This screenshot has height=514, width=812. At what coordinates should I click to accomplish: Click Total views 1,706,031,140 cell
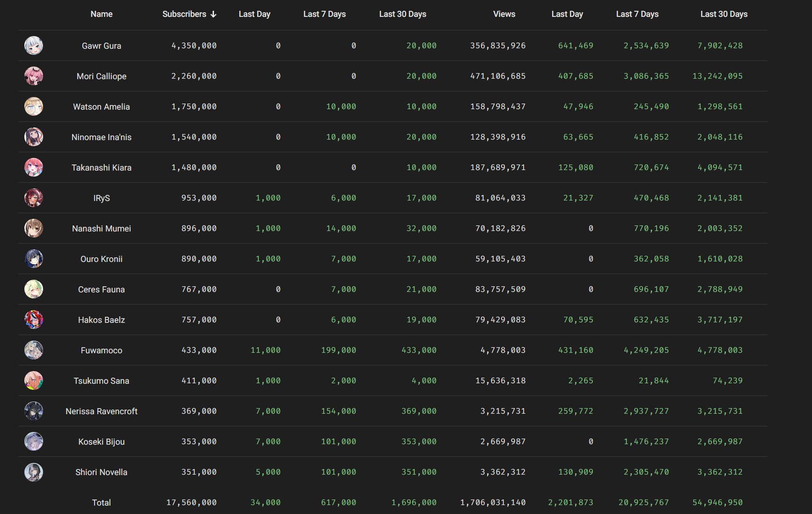[x=493, y=502]
